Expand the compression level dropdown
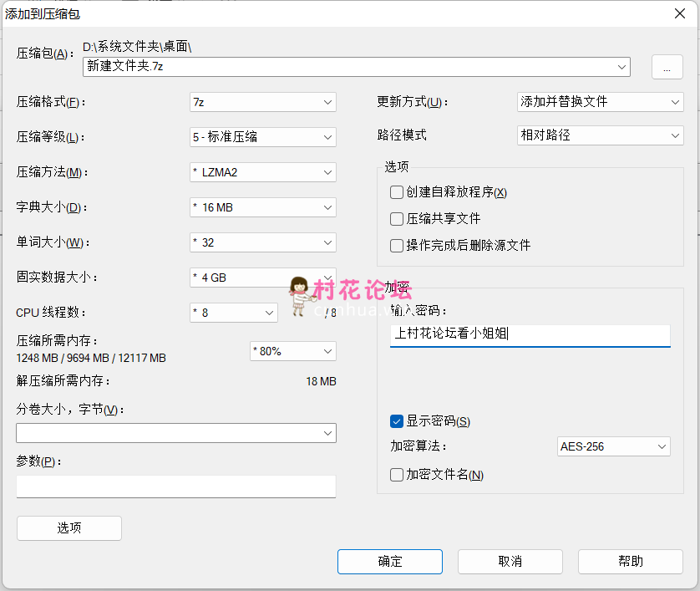The height and width of the screenshot is (591, 700). [262, 137]
